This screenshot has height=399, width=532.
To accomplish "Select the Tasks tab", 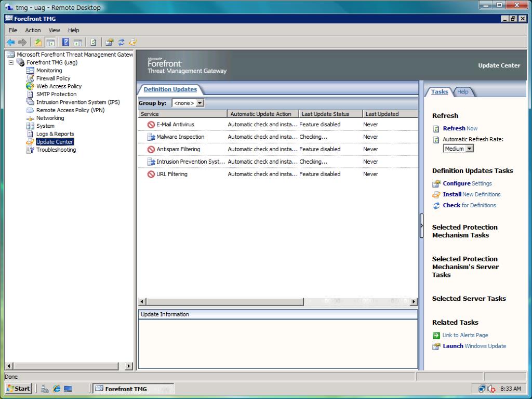I will (440, 91).
